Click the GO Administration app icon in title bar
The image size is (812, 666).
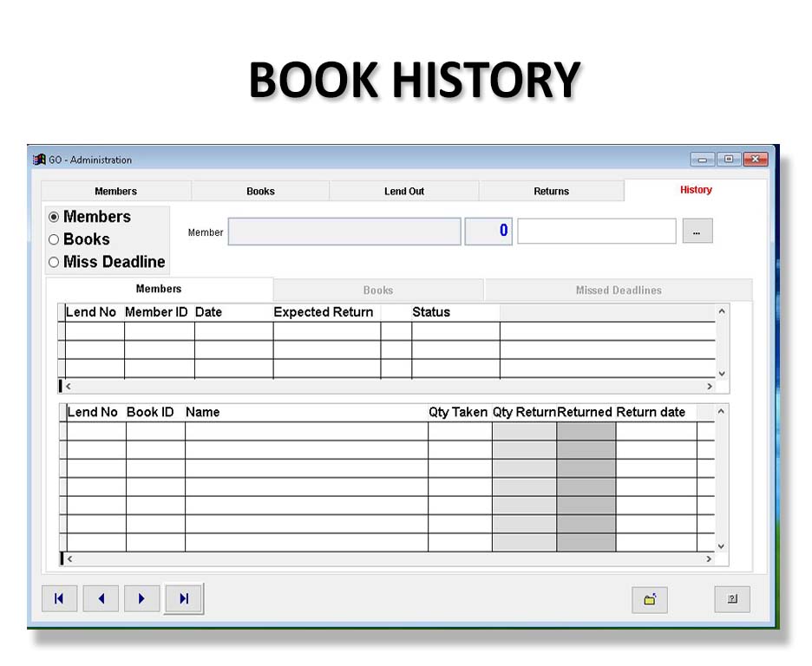pos(39,160)
